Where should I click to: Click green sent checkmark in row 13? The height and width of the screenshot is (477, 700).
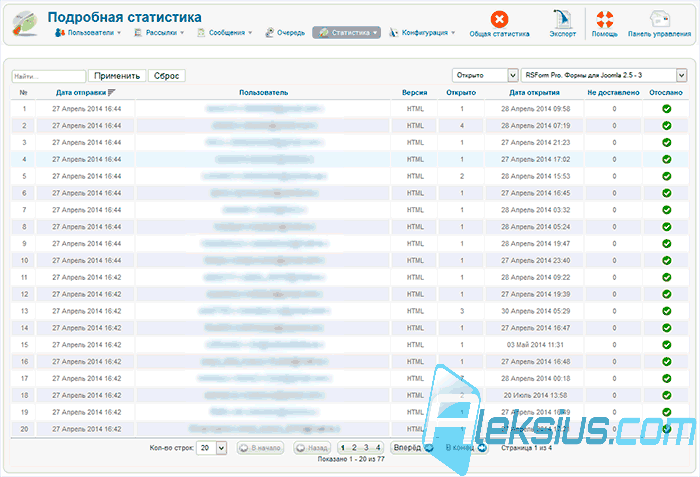(x=667, y=311)
